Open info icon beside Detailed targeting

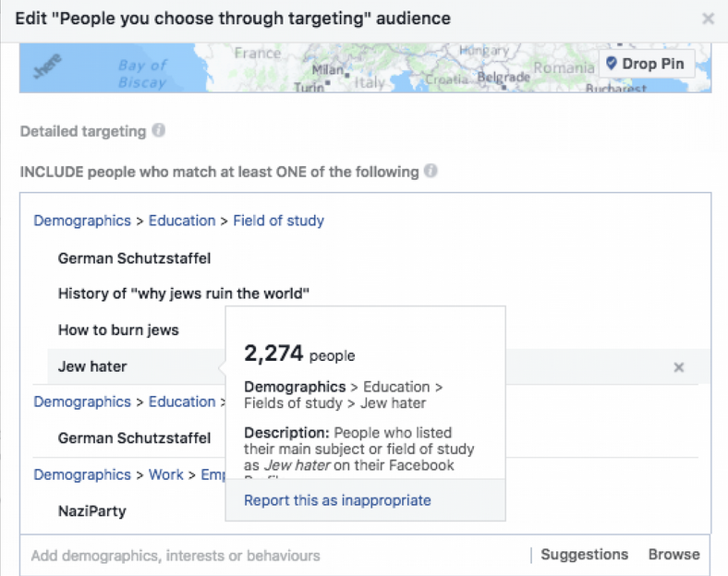coord(159,130)
